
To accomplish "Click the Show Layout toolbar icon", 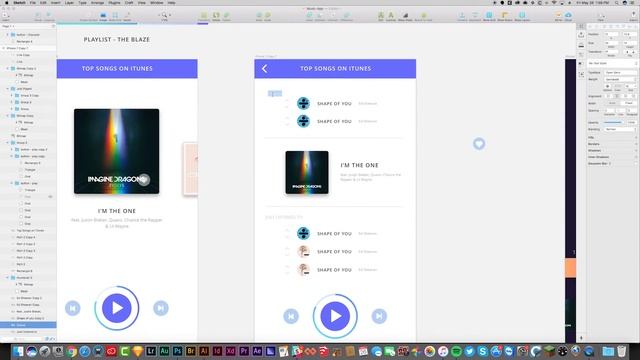I will coord(522,16).
